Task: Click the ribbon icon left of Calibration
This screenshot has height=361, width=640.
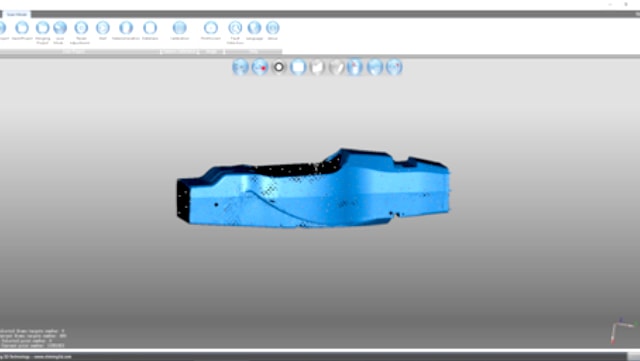Action: pyautogui.click(x=150, y=28)
